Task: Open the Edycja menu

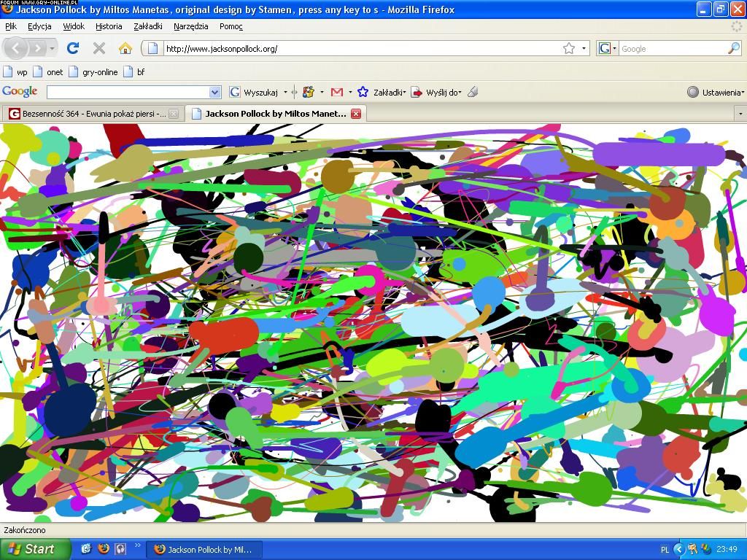Action: [39, 26]
